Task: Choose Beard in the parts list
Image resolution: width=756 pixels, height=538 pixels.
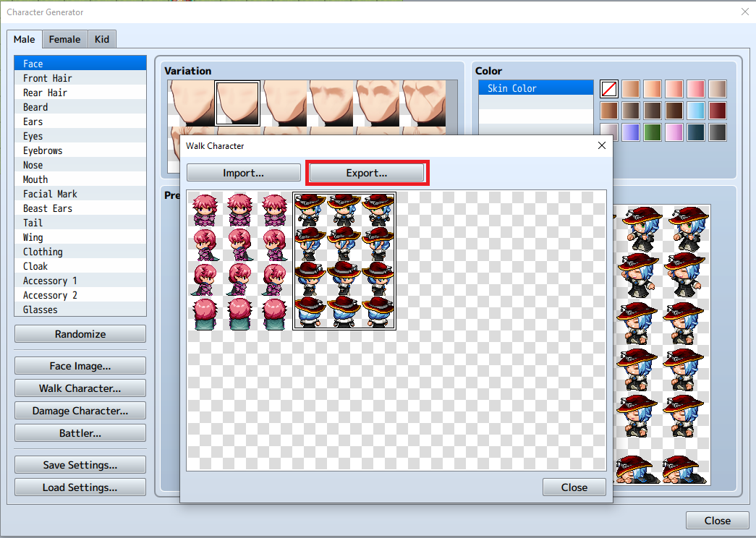Action: coord(80,106)
